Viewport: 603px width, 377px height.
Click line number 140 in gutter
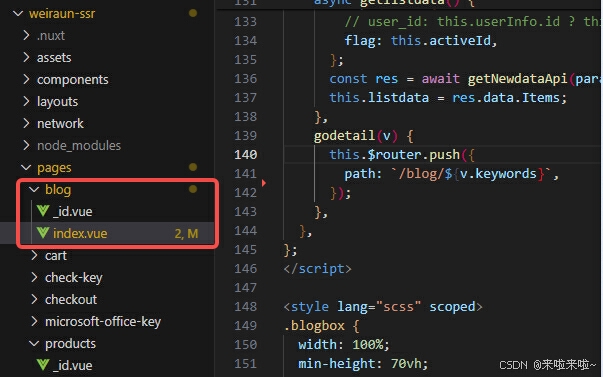[245, 155]
